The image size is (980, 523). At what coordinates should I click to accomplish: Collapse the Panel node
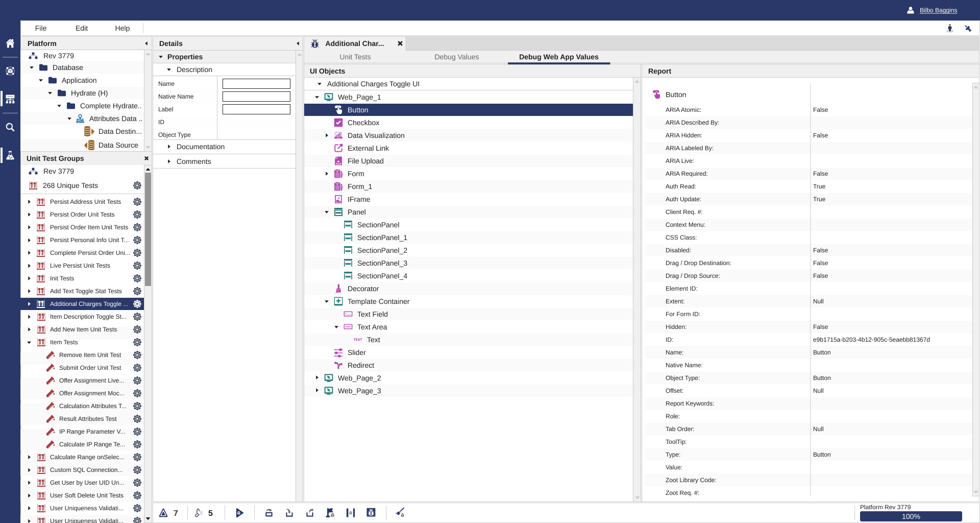pos(327,212)
